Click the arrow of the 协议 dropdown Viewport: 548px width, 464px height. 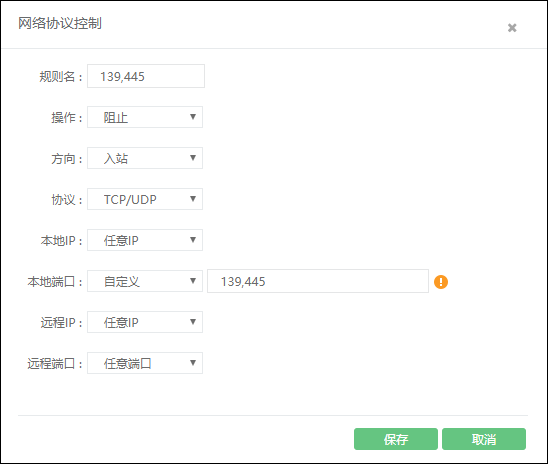(193, 199)
